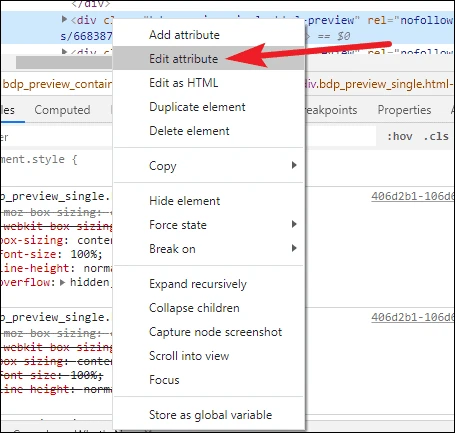Toggle the :hov element state button
The height and width of the screenshot is (433, 455).
(400, 136)
